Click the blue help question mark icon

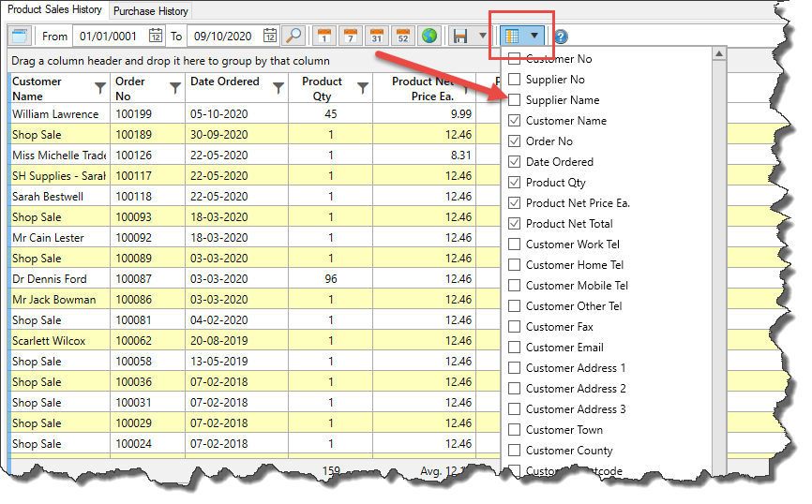tap(561, 37)
